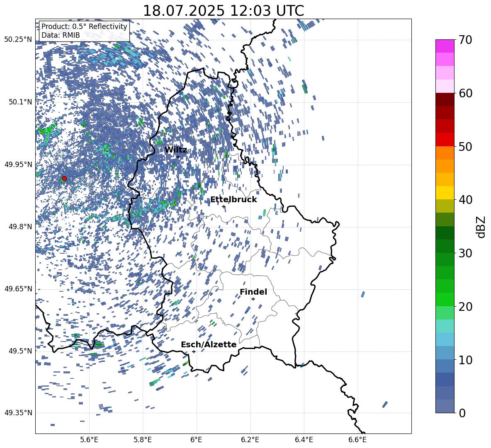This screenshot has width=491, height=448.
Task: Select the Wiltz city label
Action: [176, 150]
